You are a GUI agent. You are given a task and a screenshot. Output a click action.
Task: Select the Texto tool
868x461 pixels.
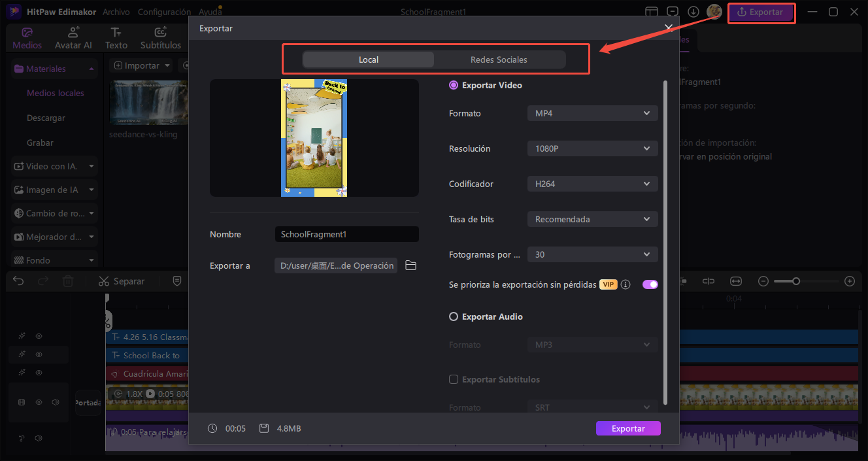[x=116, y=37]
